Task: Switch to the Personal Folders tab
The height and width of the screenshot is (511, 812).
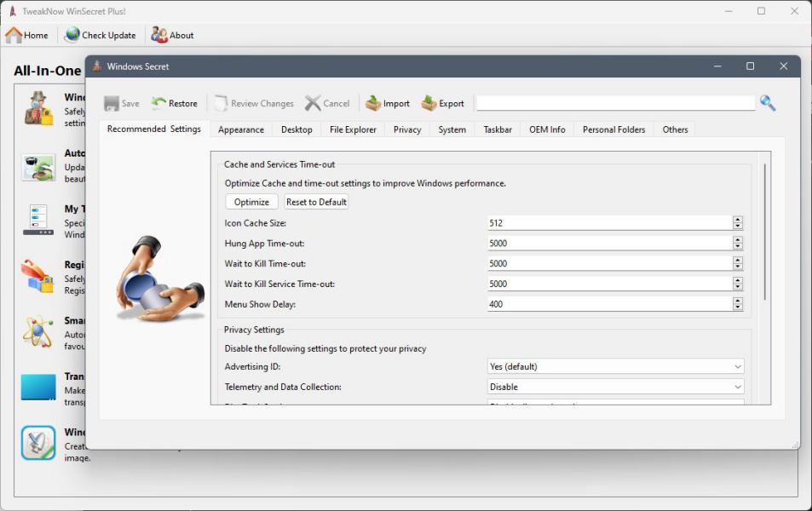Action: pos(614,129)
